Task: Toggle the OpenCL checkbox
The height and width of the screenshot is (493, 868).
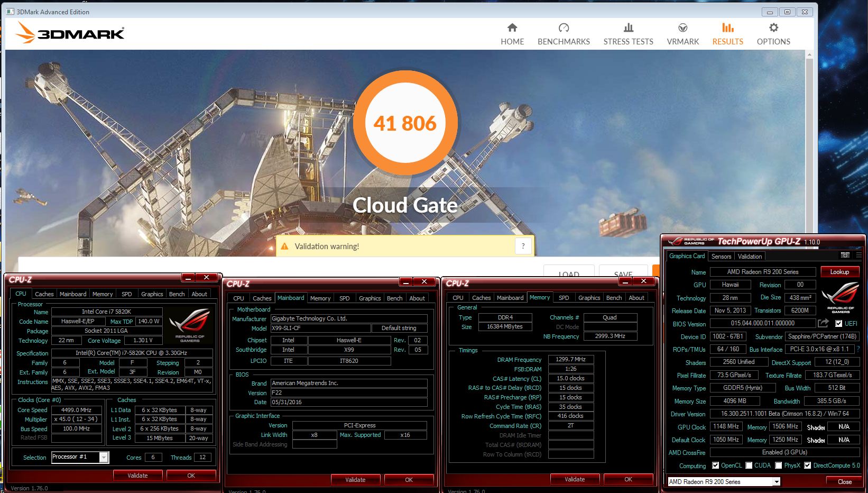Action: pyautogui.click(x=715, y=465)
